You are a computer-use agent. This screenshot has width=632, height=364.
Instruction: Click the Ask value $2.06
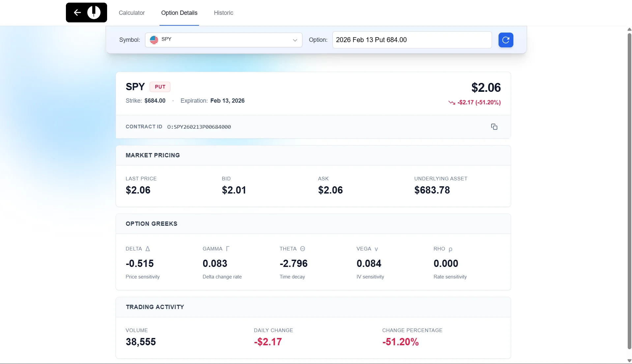pos(330,190)
